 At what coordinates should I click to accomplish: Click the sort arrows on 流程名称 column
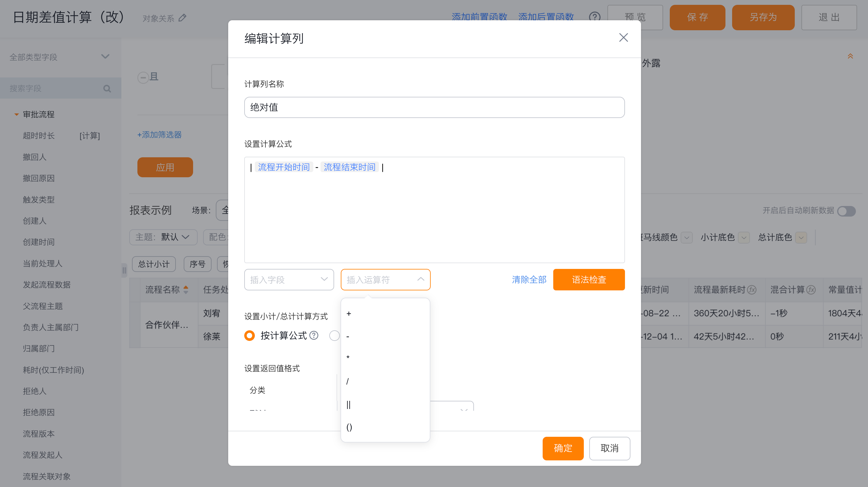click(186, 289)
